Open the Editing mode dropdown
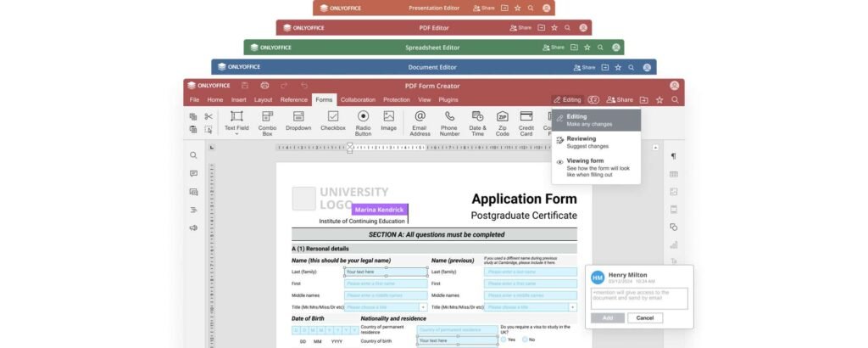 click(567, 100)
